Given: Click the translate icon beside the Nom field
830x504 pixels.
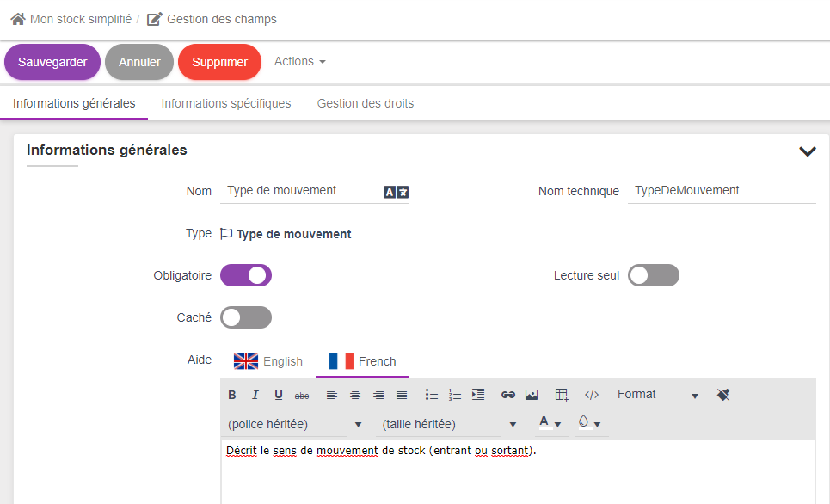Looking at the screenshot, I should (x=396, y=192).
